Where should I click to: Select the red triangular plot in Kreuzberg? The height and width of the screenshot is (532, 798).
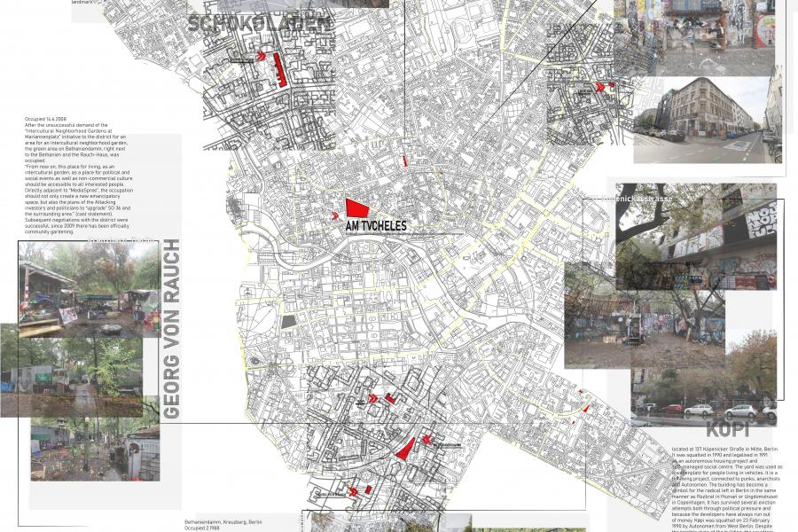pos(404,449)
